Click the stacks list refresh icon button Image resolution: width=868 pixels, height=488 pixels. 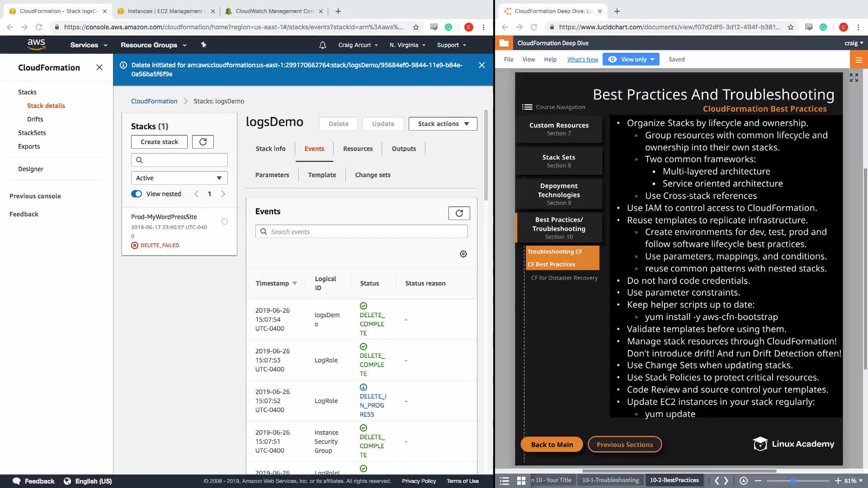point(203,142)
